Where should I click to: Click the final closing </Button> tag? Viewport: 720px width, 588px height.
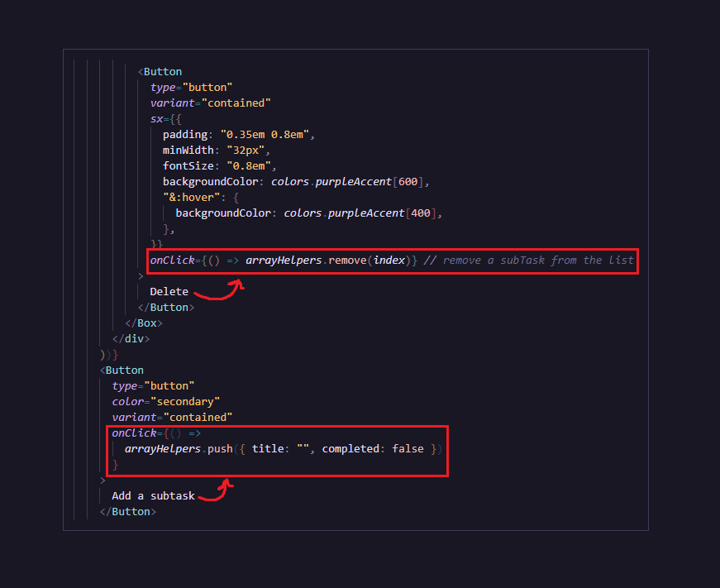[128, 512]
